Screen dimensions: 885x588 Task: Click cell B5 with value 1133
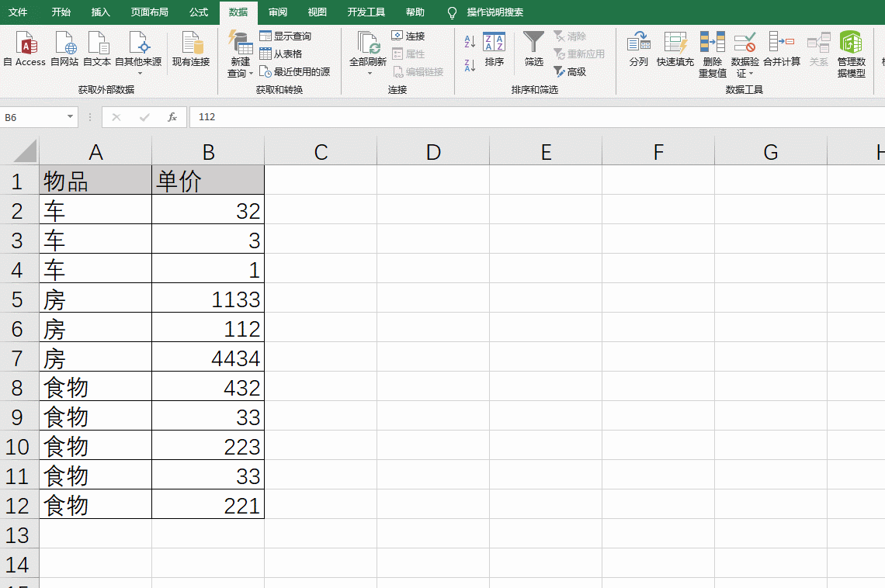pyautogui.click(x=208, y=299)
